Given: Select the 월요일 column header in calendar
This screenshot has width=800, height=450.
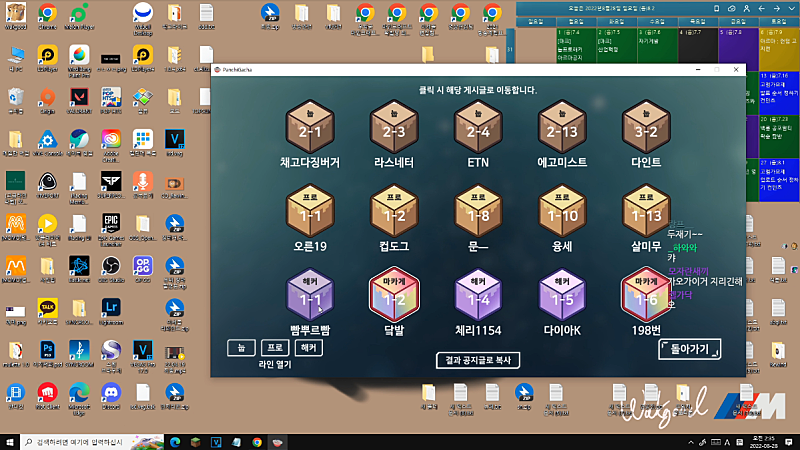Looking at the screenshot, I should (x=576, y=21).
